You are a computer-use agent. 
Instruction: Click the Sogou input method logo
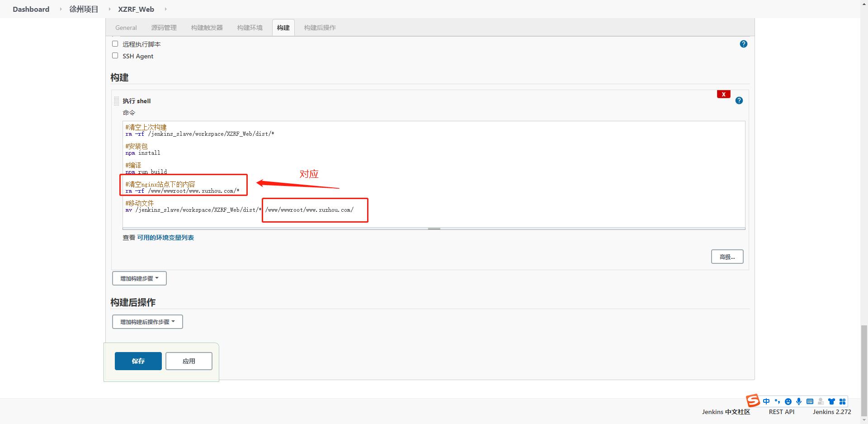coord(753,400)
